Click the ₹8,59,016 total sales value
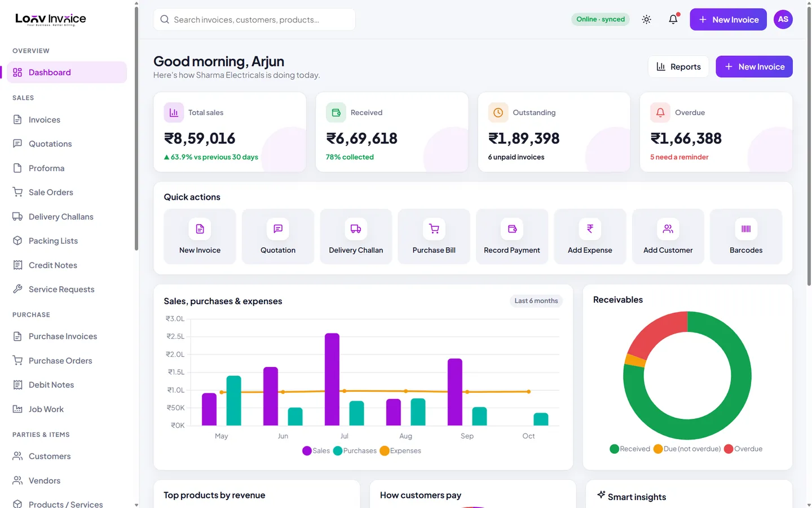Image resolution: width=812 pixels, height=508 pixels. tap(200, 138)
